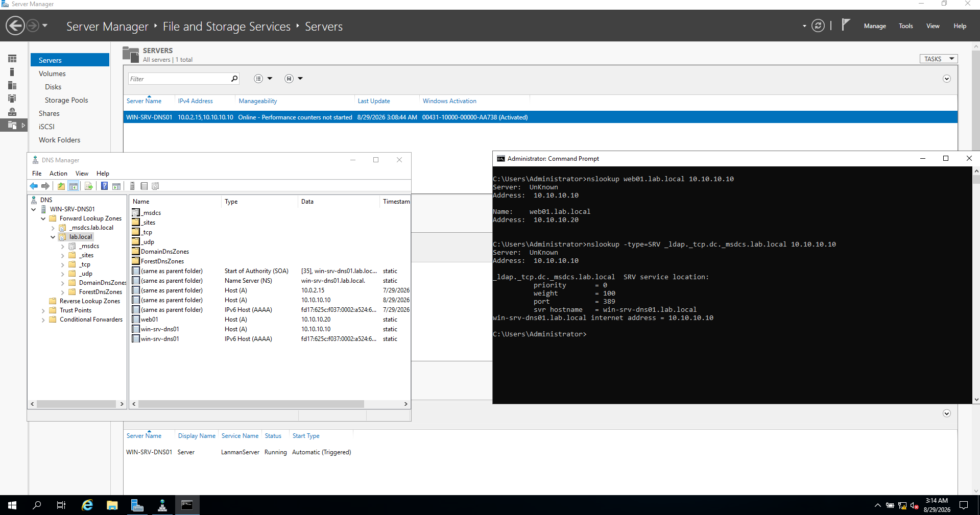Open Internet Explorer from the taskbar
This screenshot has height=515, width=980.
[87, 505]
